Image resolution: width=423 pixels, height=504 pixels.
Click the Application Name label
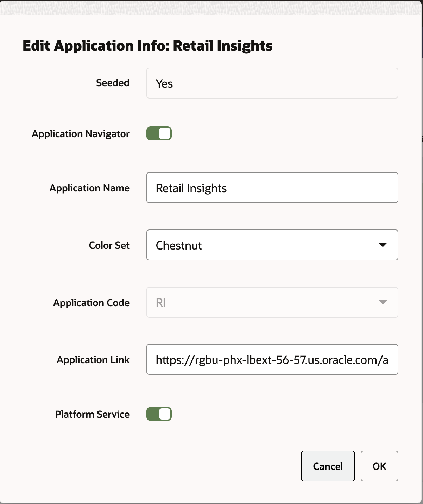tap(89, 188)
